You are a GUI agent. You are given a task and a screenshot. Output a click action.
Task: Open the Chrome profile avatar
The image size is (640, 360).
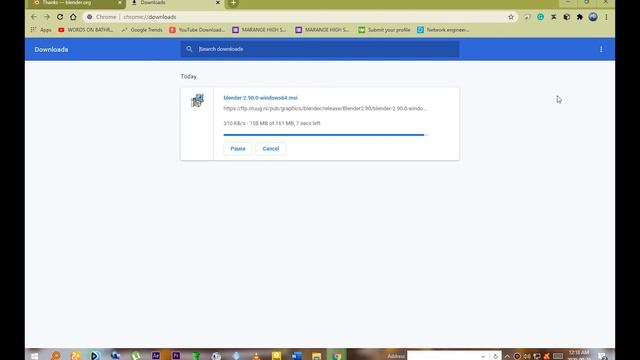pos(593,17)
